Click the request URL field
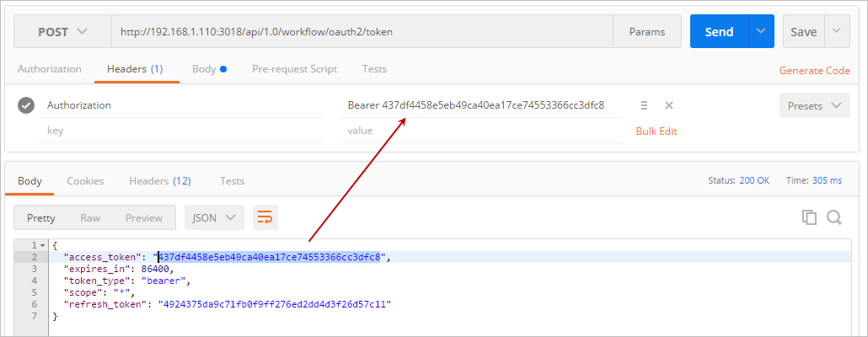Viewport: 868px width, 337px height. click(x=362, y=32)
